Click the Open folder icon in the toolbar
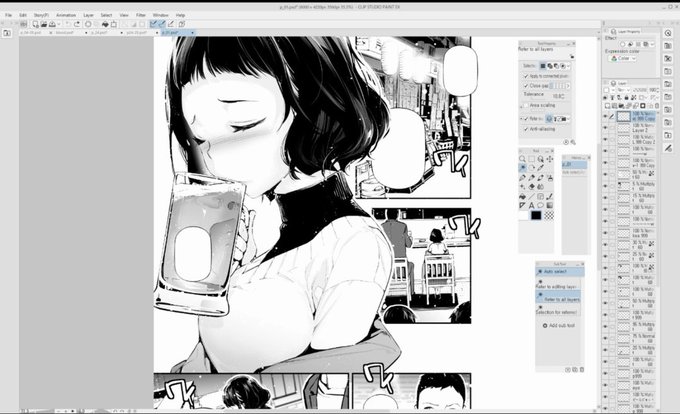This screenshot has height=414, width=680. click(44, 24)
